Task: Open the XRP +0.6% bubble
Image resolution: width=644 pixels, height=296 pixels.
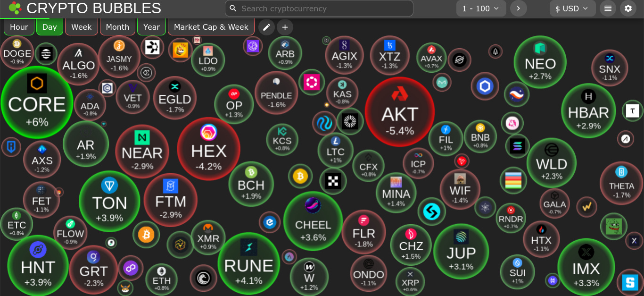Action: click(x=410, y=282)
